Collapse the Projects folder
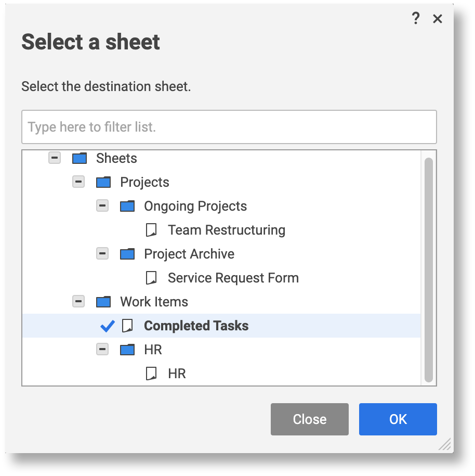 pos(78,182)
